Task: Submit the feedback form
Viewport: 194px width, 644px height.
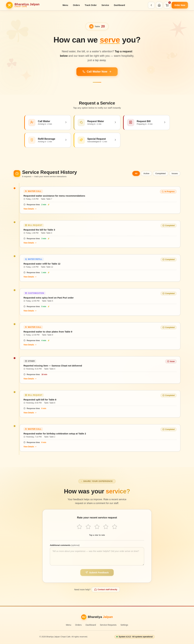Action: click(97, 573)
